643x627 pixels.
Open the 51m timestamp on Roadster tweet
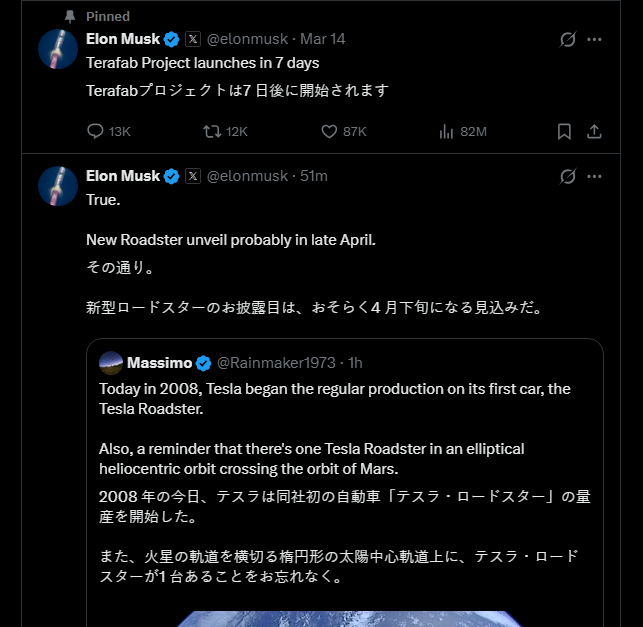click(314, 176)
